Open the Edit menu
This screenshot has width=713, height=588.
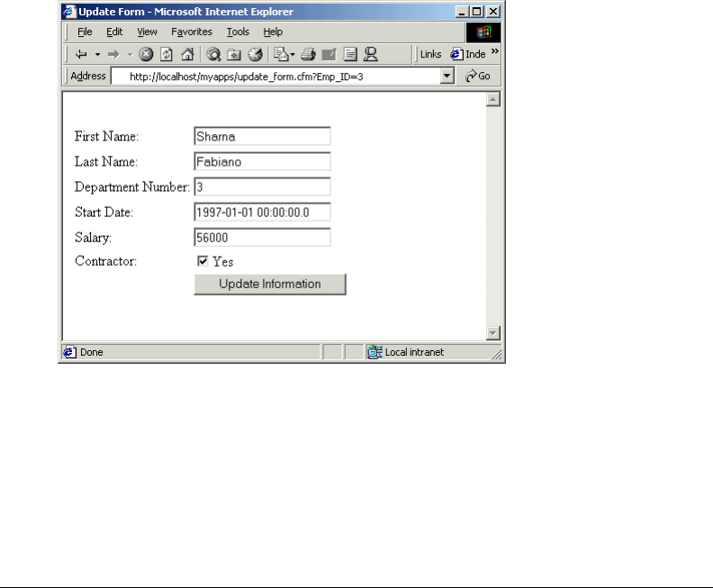point(114,32)
